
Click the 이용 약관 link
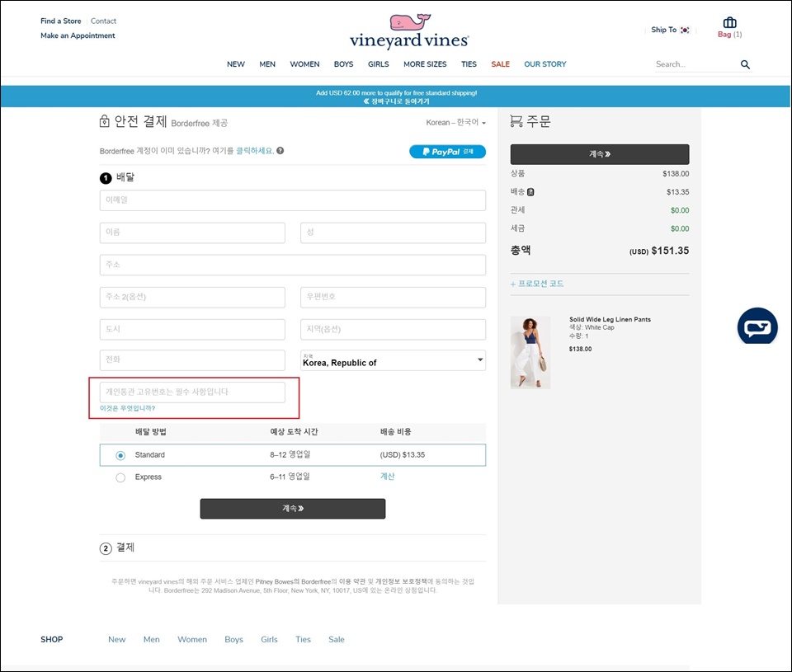[x=352, y=581]
